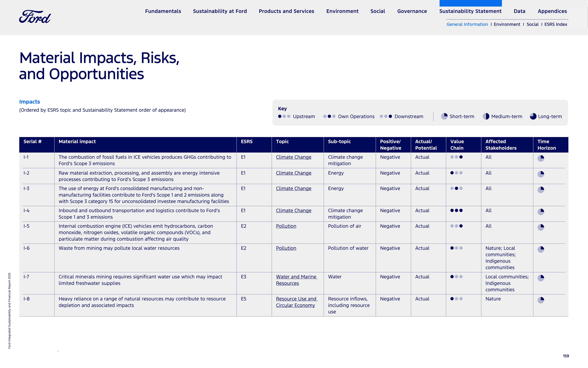Click the Downstream dots icon in Key
The width and height of the screenshot is (588, 368).
click(386, 116)
